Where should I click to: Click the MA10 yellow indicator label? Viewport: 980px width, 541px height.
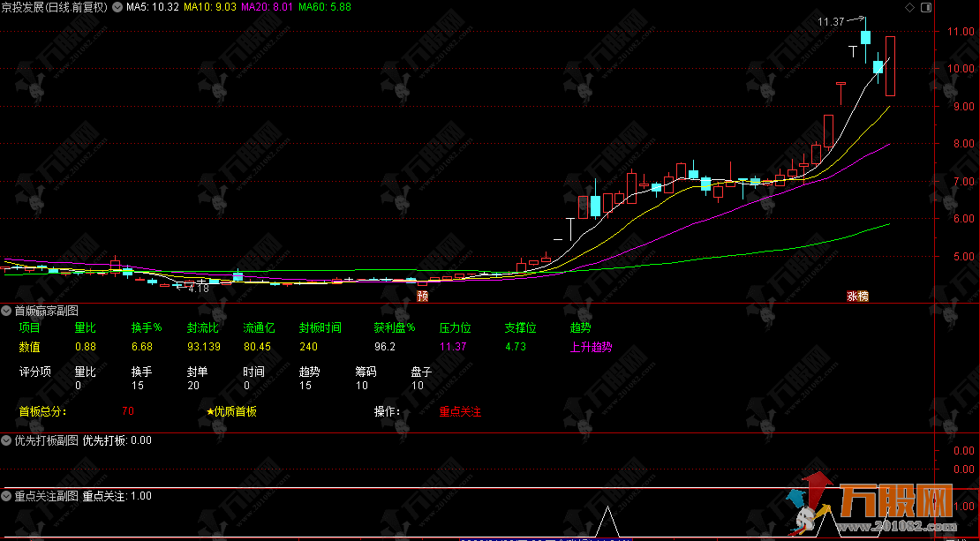pyautogui.click(x=209, y=7)
